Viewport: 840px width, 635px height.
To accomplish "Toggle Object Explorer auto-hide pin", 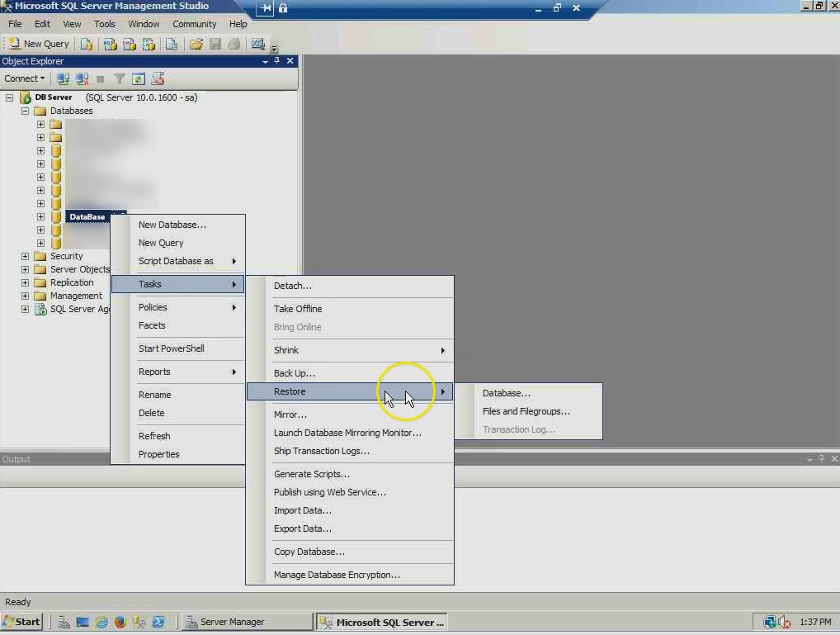I will point(279,60).
